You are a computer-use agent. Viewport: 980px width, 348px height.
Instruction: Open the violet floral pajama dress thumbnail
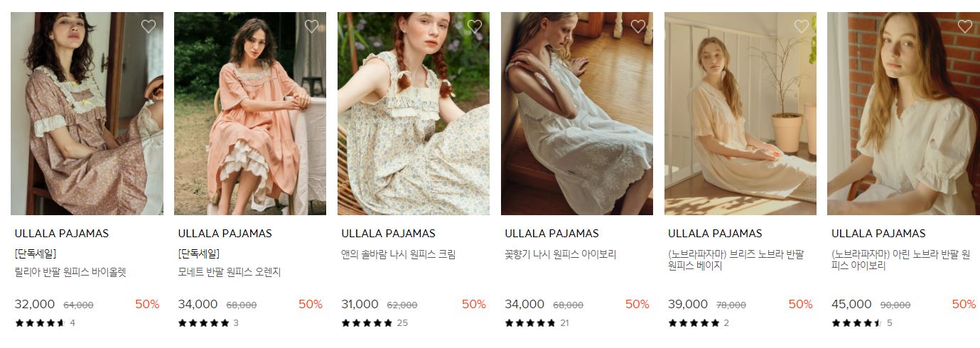click(87, 114)
